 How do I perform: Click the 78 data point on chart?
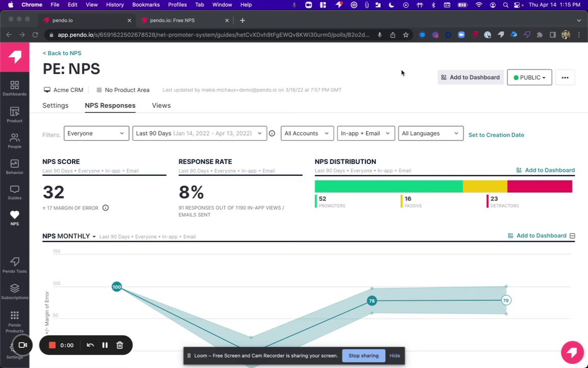tap(372, 301)
